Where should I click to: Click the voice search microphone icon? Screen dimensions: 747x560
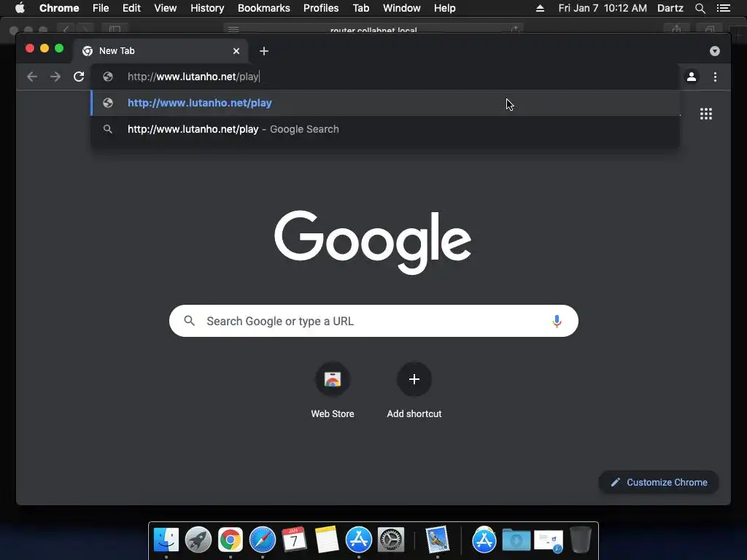(557, 321)
